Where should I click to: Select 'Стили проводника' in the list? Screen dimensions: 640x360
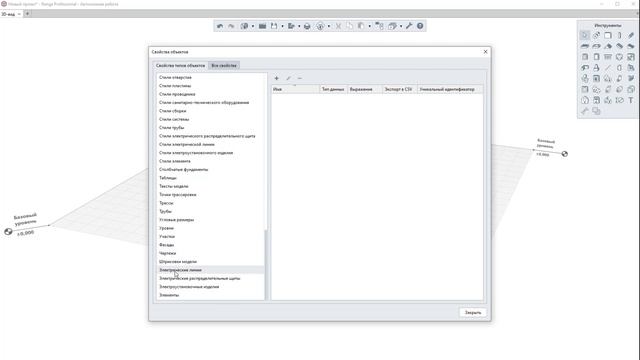(177, 94)
